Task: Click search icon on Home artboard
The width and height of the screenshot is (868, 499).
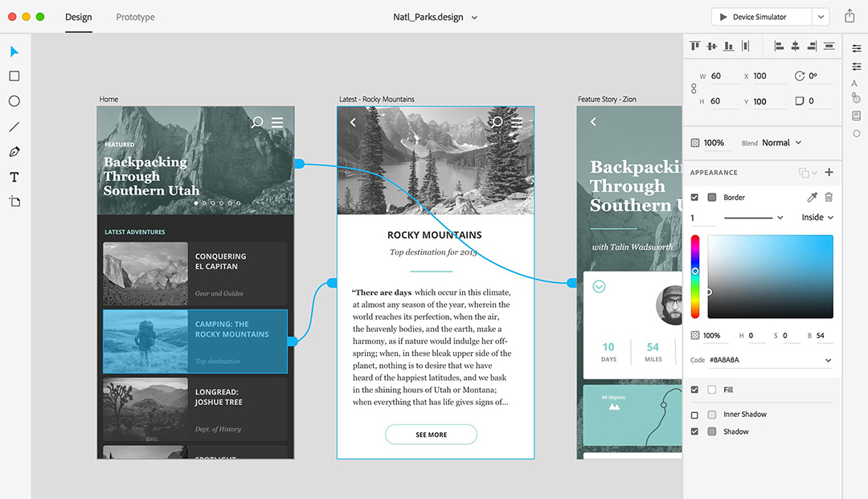Action: tap(257, 121)
